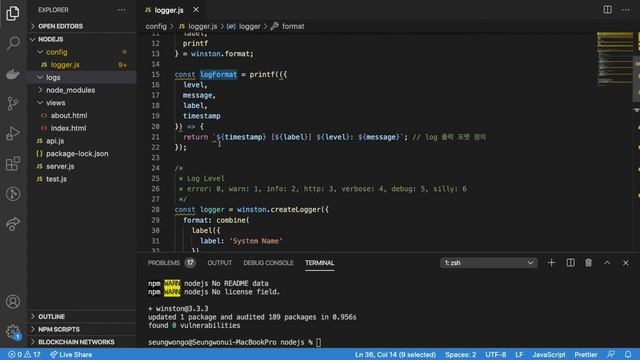The height and width of the screenshot is (360, 640).
Task: Collapse the views folder
Action: click(82, 103)
